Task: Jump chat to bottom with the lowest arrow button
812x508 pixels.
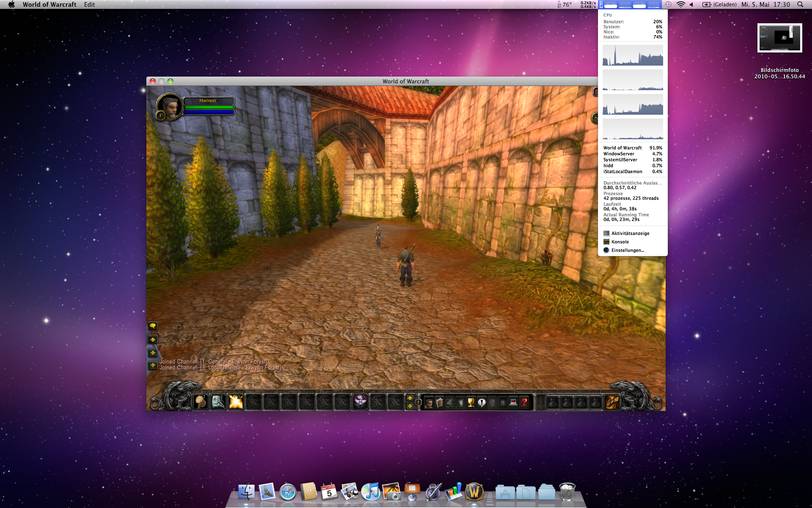Action: (x=153, y=366)
